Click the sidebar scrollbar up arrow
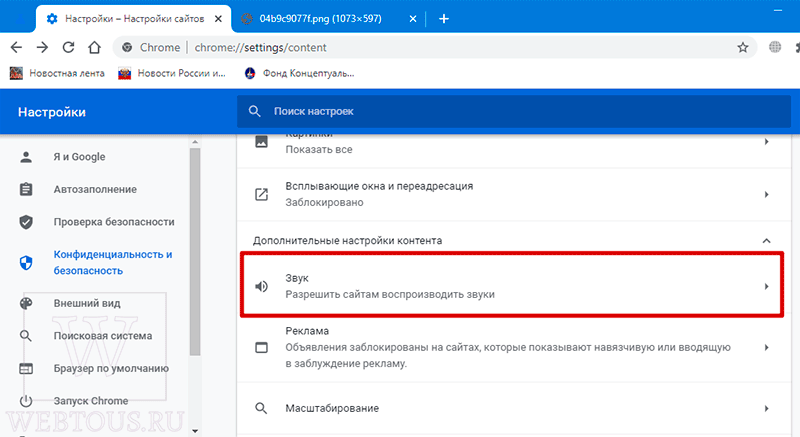 (195, 141)
